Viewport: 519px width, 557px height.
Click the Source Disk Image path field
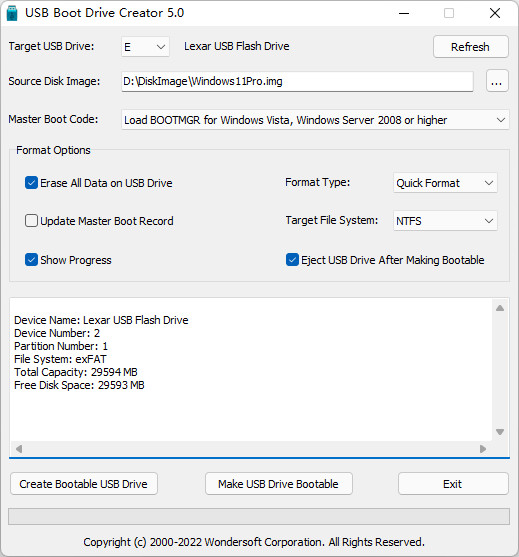297,81
